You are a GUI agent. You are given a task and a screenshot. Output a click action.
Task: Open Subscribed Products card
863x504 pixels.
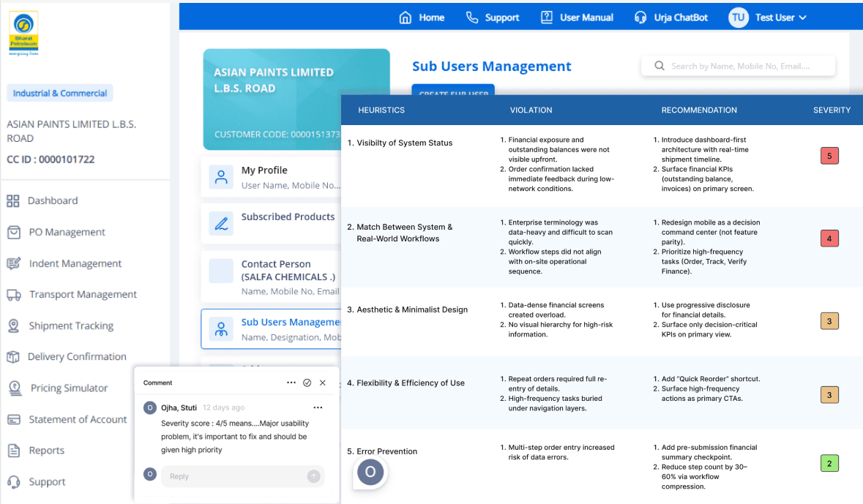point(272,224)
